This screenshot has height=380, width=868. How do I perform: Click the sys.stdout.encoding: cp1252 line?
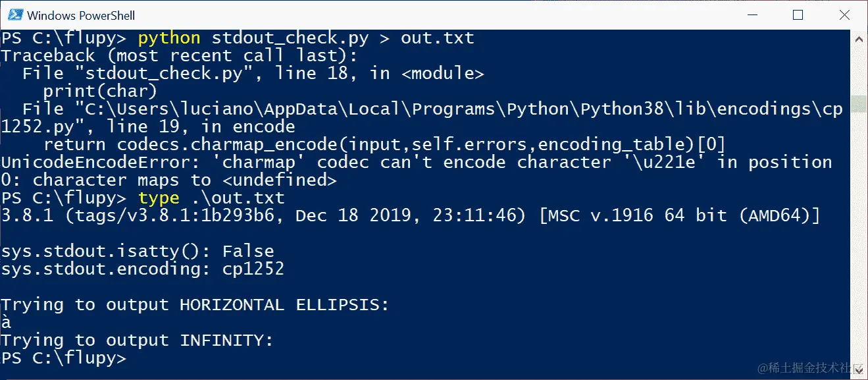click(141, 269)
